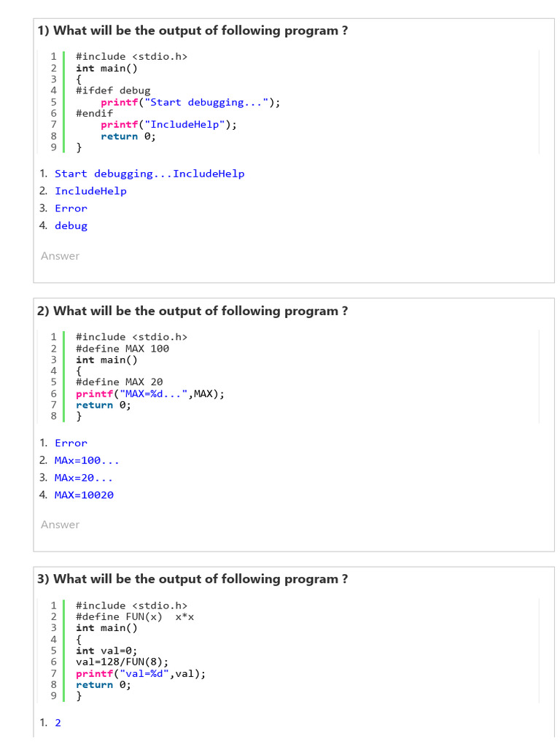560x747 pixels.
Task: Click the question 3 heading text
Action: (x=192, y=579)
